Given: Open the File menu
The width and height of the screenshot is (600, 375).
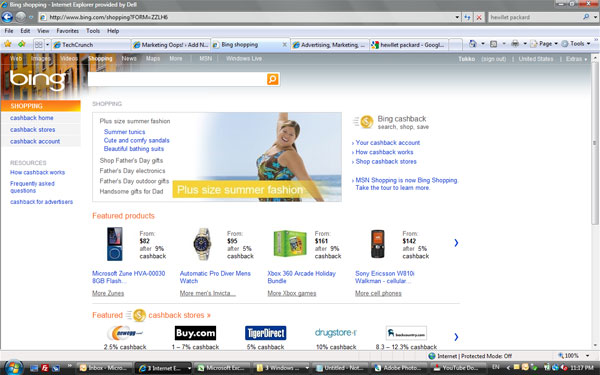Looking at the screenshot, I should pos(9,31).
